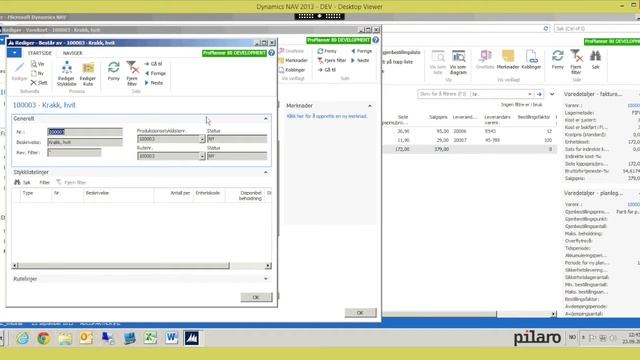Viewport: 640px width, 360px height.
Task: Click Neste in Varekort ribbon
Action: 360,60
